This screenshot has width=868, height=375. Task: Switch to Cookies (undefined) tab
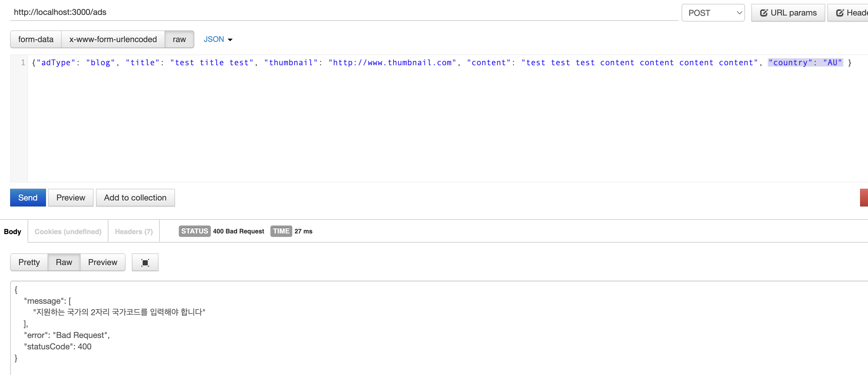pos(68,231)
